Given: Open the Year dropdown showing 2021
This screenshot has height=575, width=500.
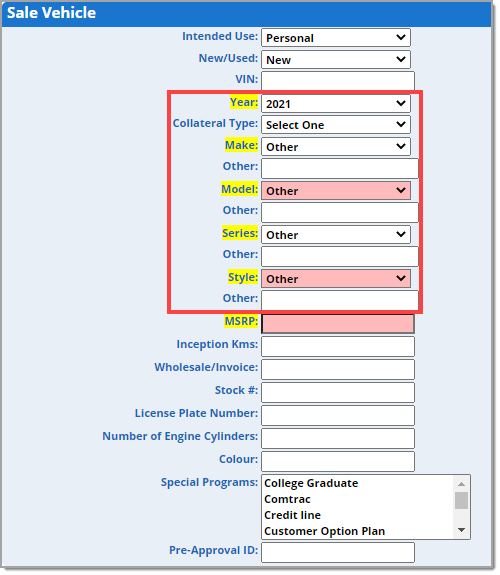Looking at the screenshot, I should coord(336,104).
